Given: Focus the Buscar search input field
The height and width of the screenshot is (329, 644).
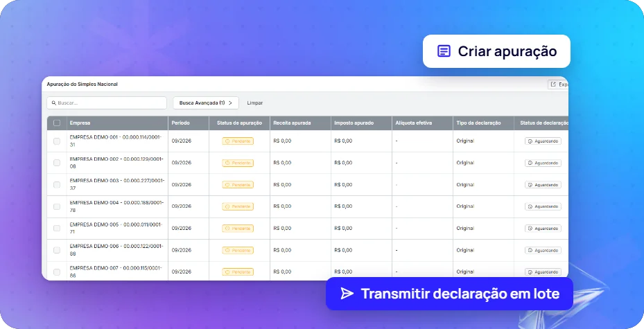Looking at the screenshot, I should [x=107, y=103].
